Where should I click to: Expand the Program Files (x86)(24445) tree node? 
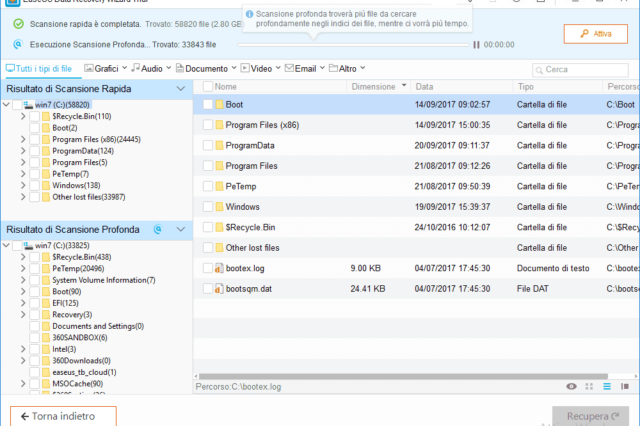(23, 140)
